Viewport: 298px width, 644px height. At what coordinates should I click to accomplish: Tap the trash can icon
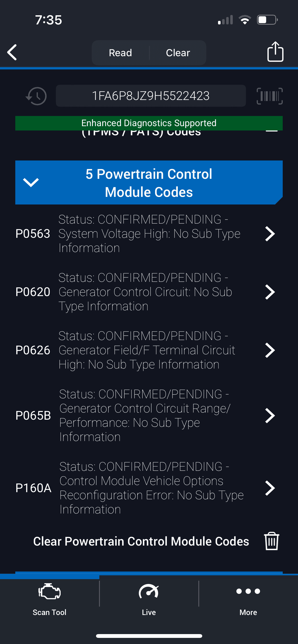pyautogui.click(x=272, y=541)
